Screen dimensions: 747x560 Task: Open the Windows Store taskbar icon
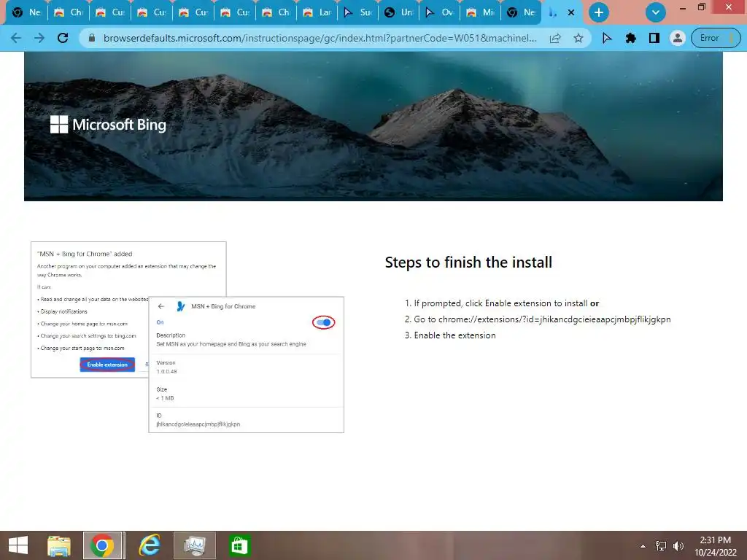pyautogui.click(x=239, y=545)
